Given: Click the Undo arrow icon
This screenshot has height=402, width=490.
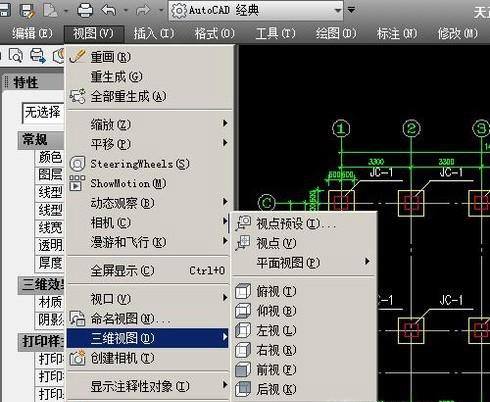Looking at the screenshot, I should click(x=109, y=10).
